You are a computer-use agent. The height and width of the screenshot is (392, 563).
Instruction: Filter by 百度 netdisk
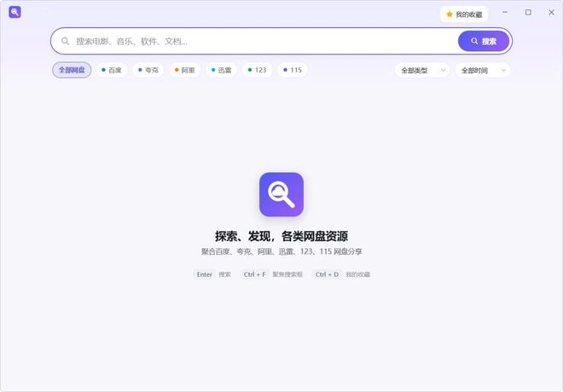pos(112,70)
